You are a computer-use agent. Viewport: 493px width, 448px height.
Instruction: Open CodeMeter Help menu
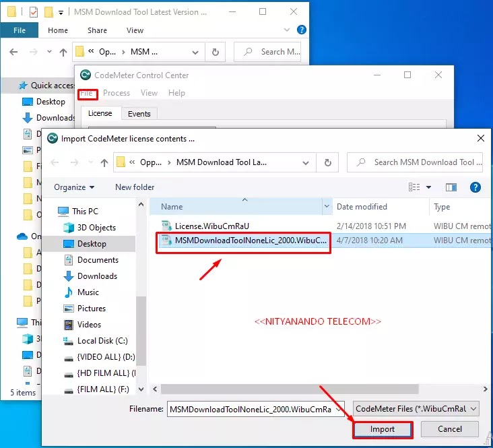[176, 93]
